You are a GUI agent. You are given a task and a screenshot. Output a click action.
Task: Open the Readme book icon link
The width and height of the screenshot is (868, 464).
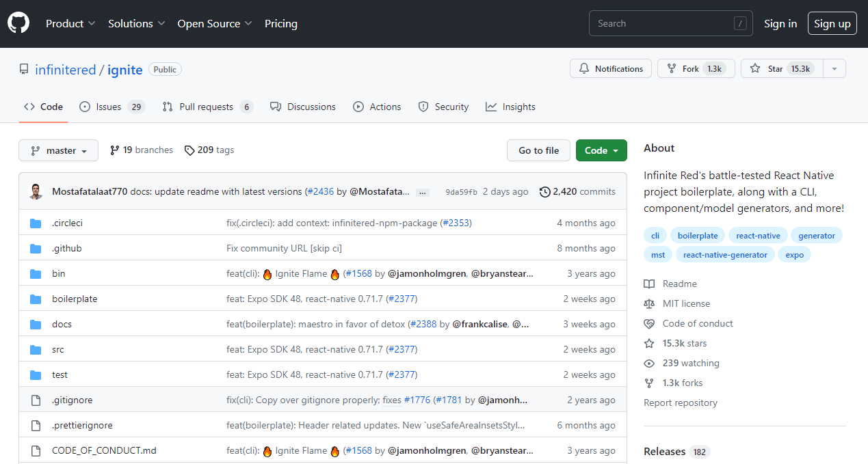point(649,284)
